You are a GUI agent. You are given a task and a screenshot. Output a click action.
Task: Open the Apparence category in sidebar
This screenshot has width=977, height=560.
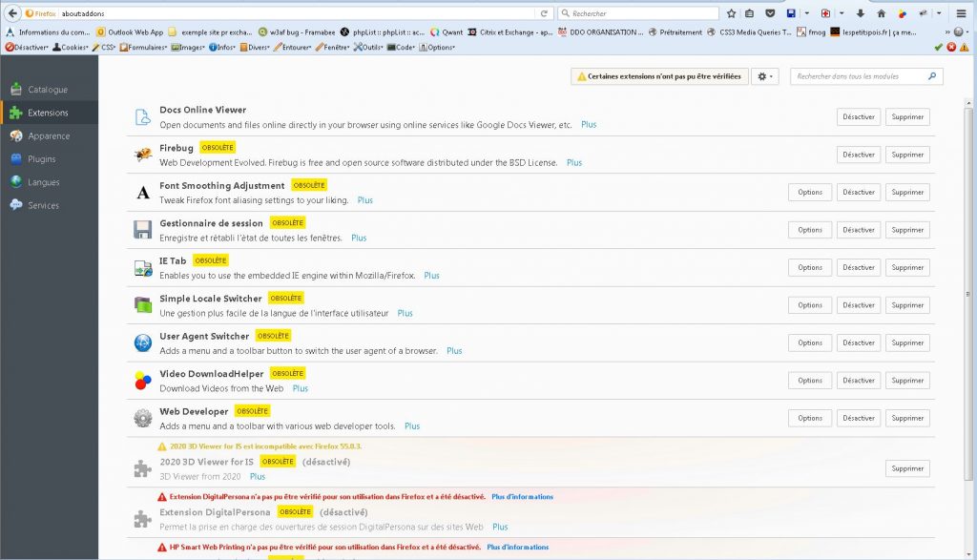tap(48, 136)
